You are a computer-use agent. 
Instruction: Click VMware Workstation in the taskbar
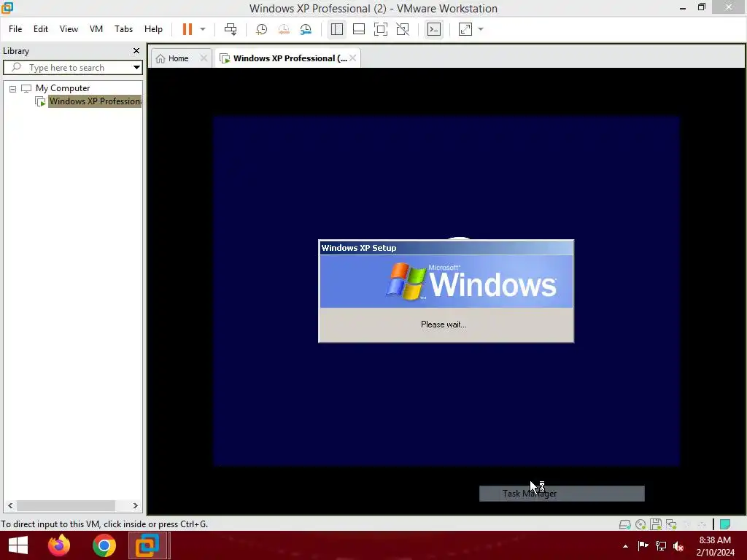(149, 545)
